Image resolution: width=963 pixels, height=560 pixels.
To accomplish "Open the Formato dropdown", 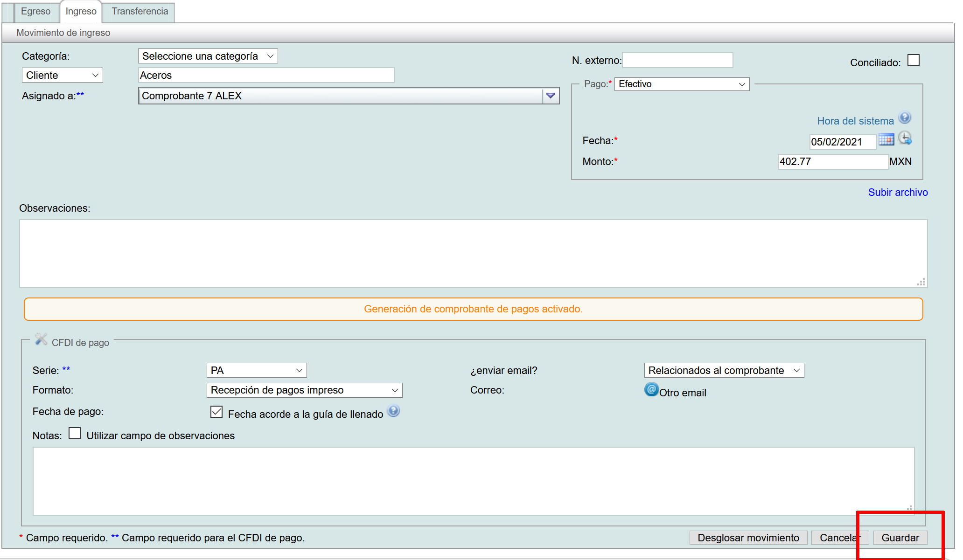I will tap(304, 390).
